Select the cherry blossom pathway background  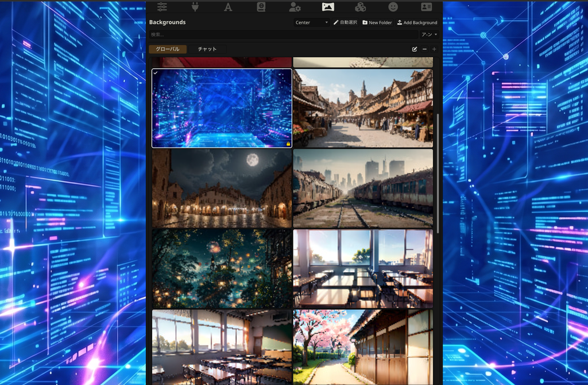[x=363, y=347]
